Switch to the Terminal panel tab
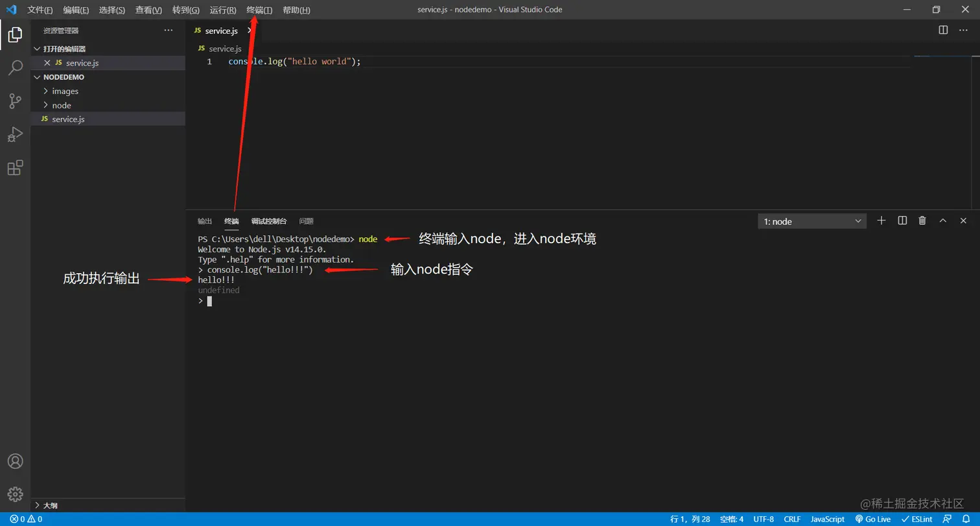The image size is (980, 526). [x=231, y=221]
